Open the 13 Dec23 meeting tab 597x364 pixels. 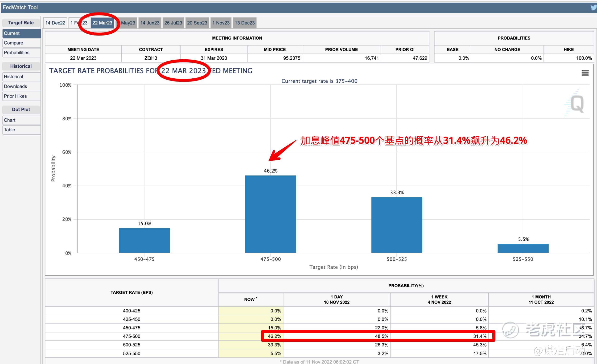point(244,23)
